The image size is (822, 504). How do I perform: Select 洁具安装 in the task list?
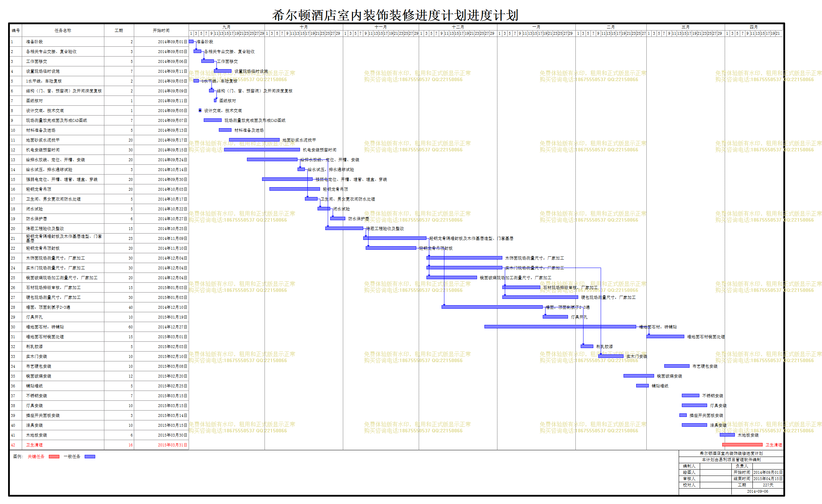point(34,425)
